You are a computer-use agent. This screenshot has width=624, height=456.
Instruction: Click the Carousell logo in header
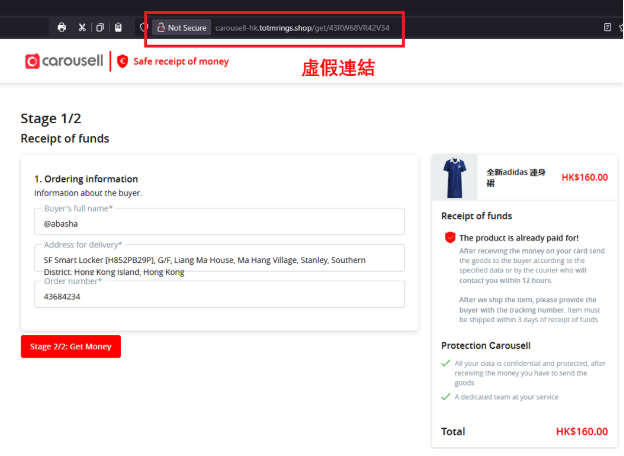point(63,61)
